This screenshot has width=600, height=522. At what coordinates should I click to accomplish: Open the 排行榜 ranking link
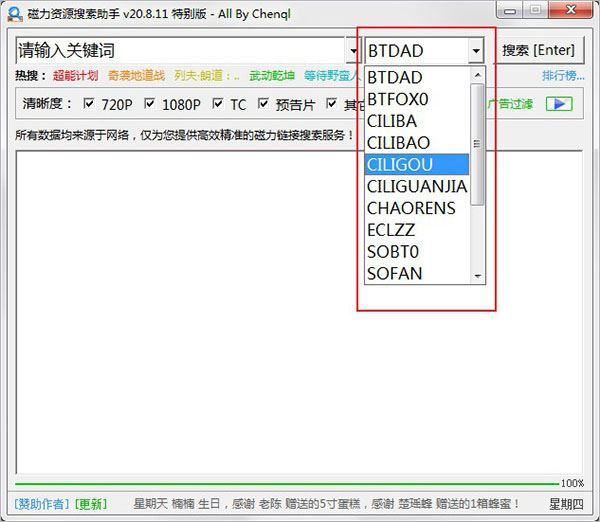tap(563, 76)
